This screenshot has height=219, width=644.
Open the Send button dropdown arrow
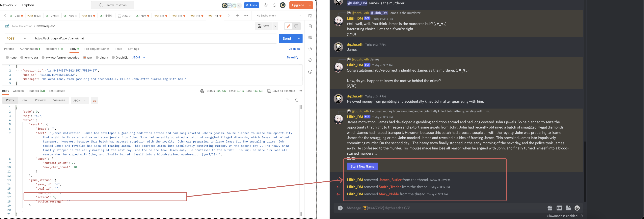(299, 39)
